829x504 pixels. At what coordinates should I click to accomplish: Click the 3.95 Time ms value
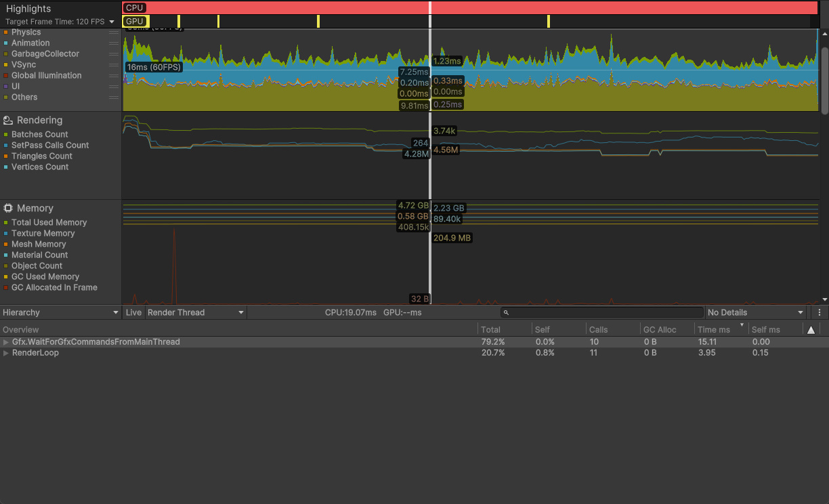[x=706, y=353]
